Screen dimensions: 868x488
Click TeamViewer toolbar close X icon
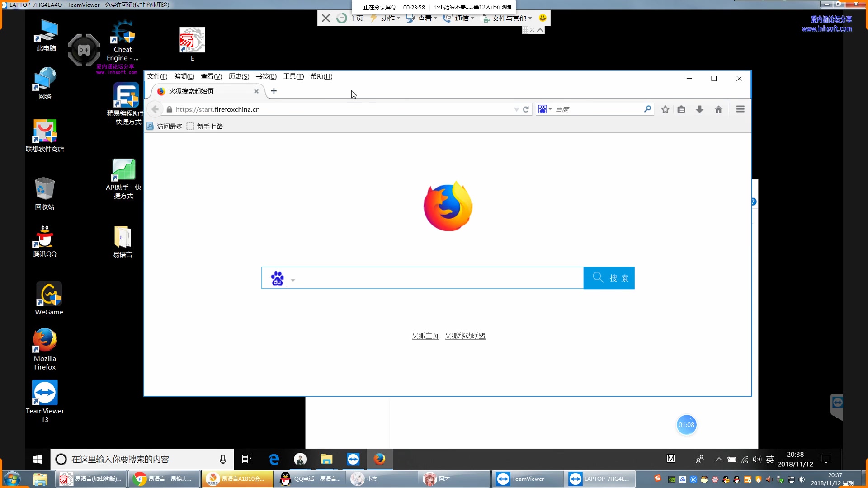point(325,18)
